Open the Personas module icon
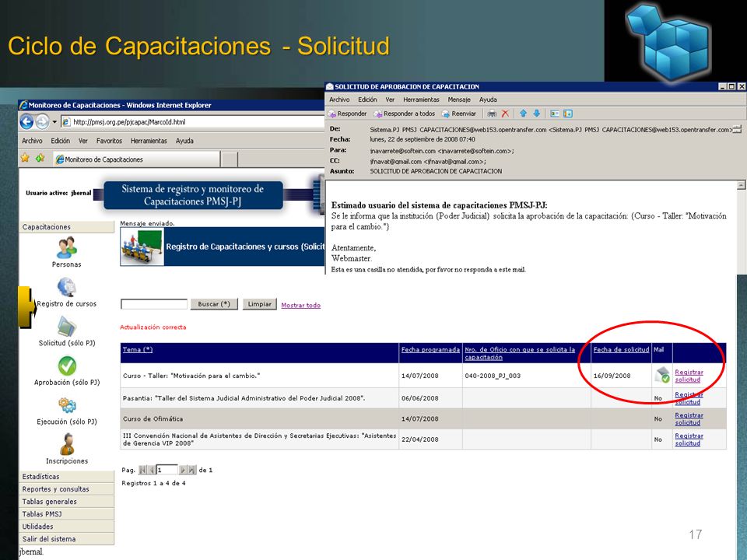The width and height of the screenshot is (747, 560). (x=67, y=247)
